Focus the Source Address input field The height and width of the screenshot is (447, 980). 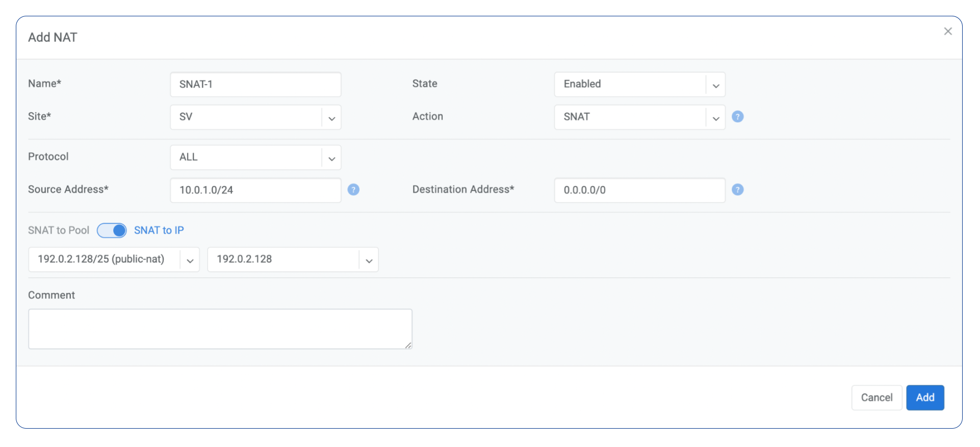pyautogui.click(x=255, y=190)
